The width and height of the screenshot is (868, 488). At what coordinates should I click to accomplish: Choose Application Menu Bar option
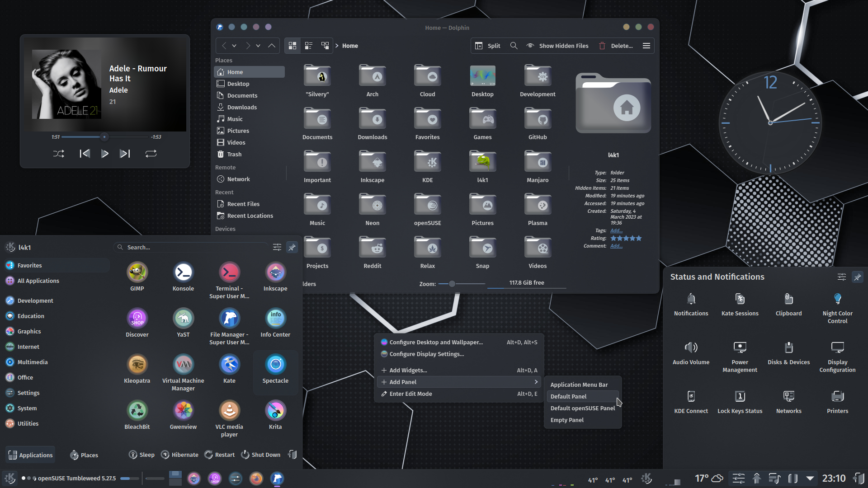tap(579, 385)
